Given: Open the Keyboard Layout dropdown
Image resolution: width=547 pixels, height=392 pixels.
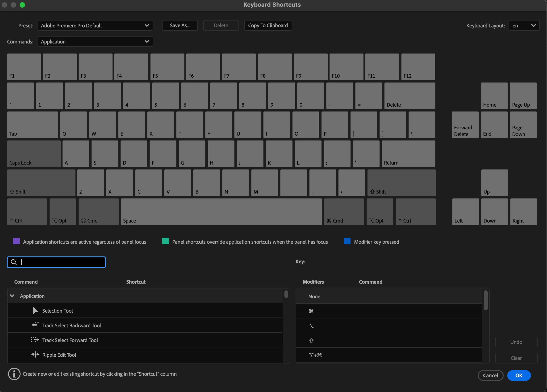Looking at the screenshot, I should click(524, 26).
